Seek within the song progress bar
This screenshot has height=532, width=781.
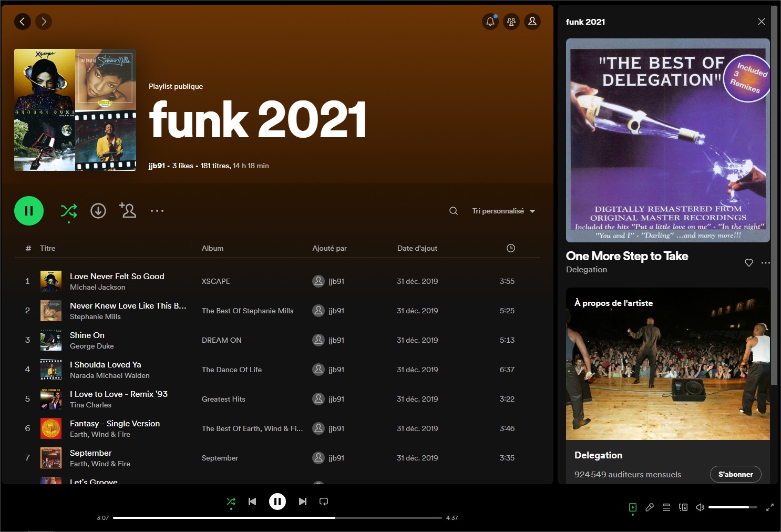278,518
